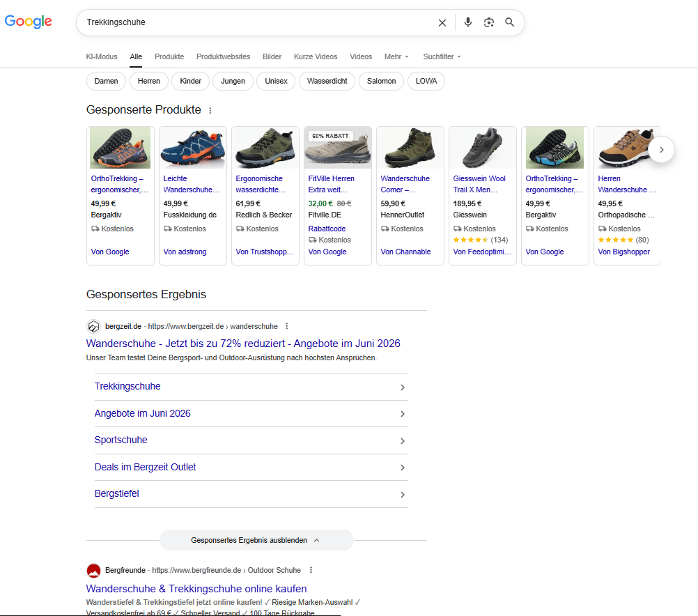Filter by the Kinder chip
The width and height of the screenshot is (698, 616).
[x=191, y=81]
